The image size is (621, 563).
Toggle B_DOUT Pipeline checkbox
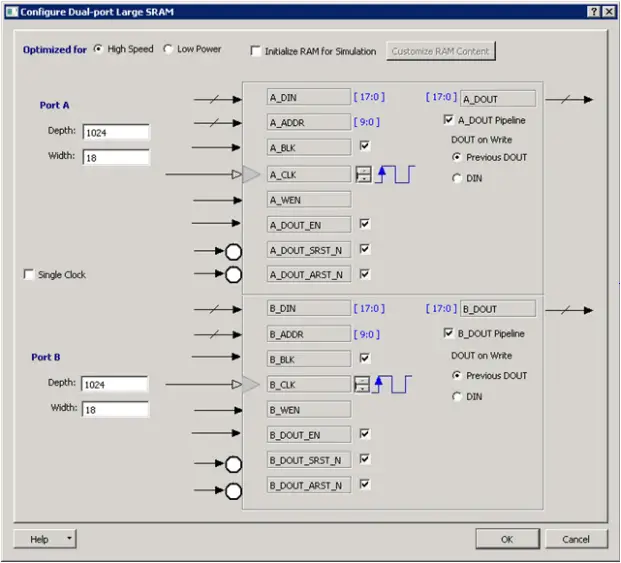pos(448,333)
